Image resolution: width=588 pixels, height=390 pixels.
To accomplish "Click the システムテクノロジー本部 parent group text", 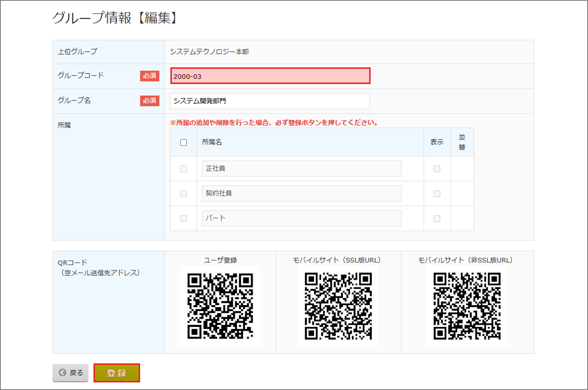I will click(x=209, y=52).
